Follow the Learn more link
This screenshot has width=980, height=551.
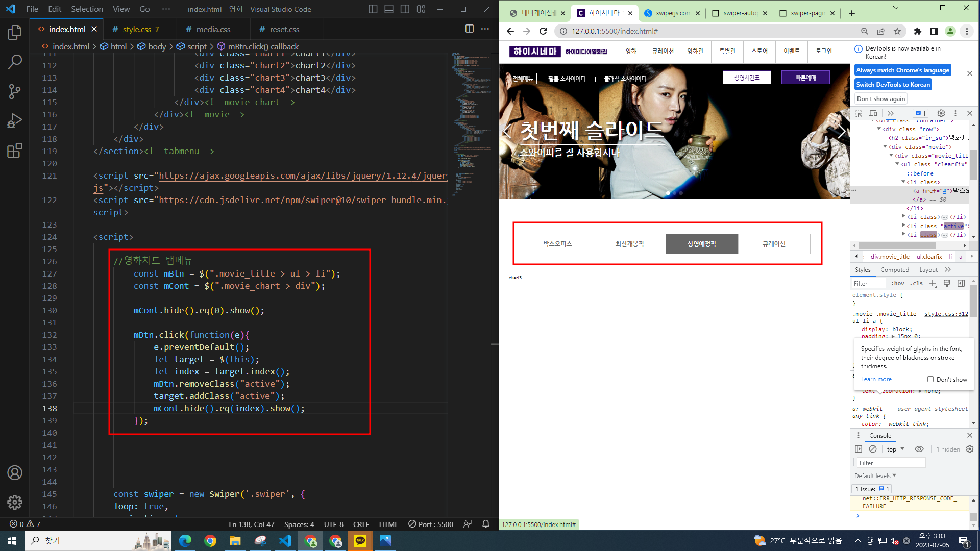point(876,379)
